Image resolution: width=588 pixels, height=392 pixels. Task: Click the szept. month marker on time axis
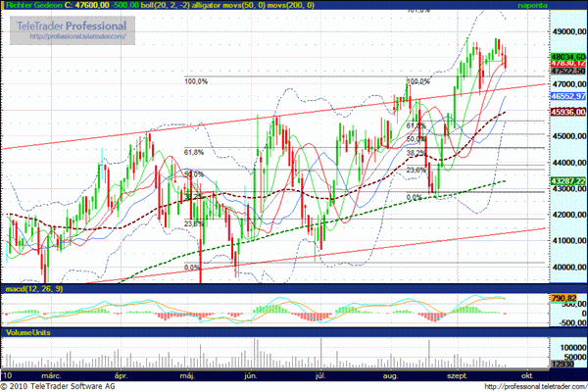(454, 374)
